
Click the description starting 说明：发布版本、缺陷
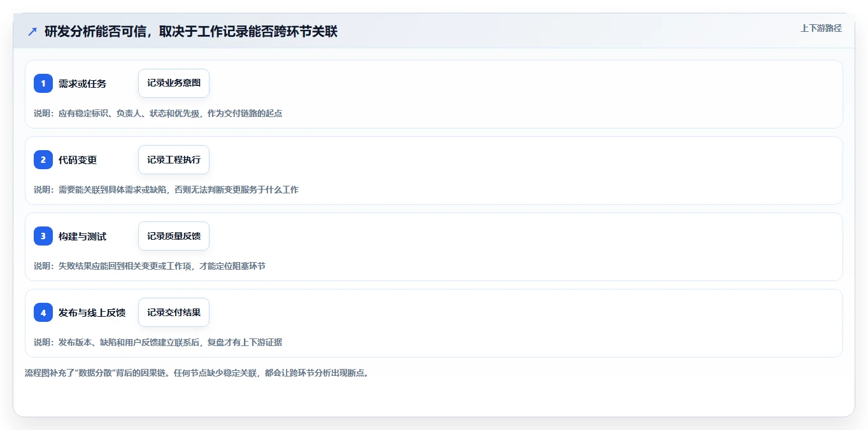click(x=158, y=342)
